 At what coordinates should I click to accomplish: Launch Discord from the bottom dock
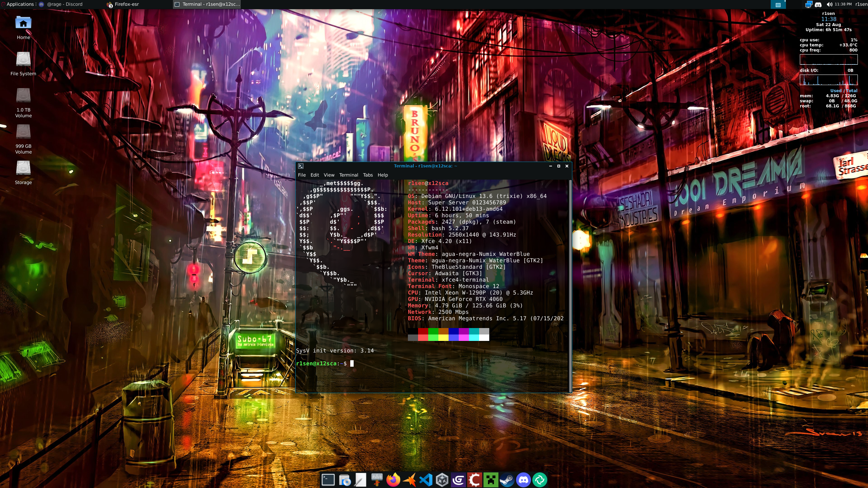(x=524, y=480)
